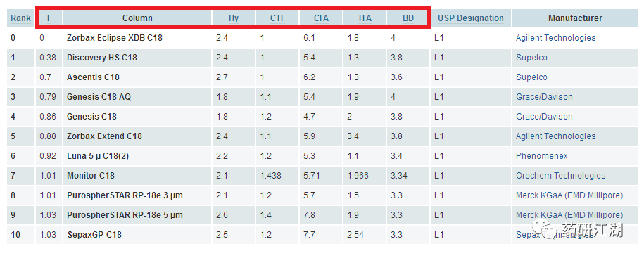Screen dimensions: 644x258
Task: Open Grace/Davison link for Genesis C18 AQ
Action: click(544, 97)
